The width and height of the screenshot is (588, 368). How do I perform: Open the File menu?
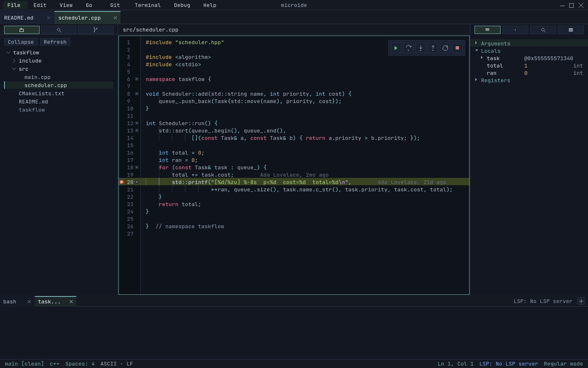pos(14,5)
